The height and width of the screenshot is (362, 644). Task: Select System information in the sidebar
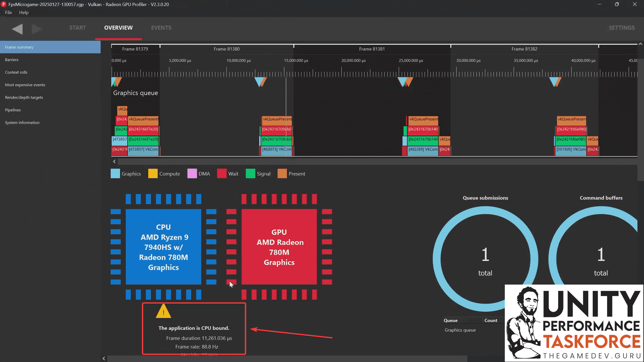pos(22,122)
